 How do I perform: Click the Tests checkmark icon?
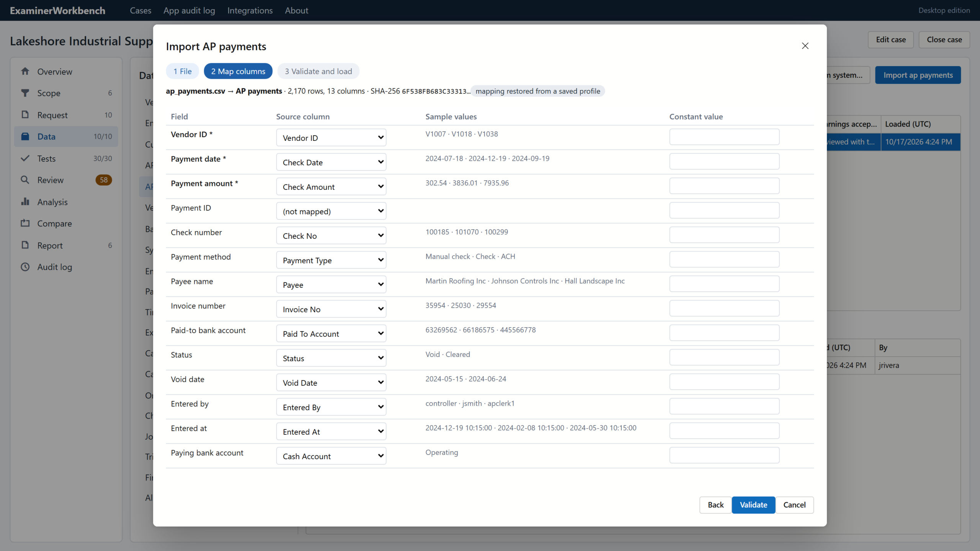[x=25, y=158]
